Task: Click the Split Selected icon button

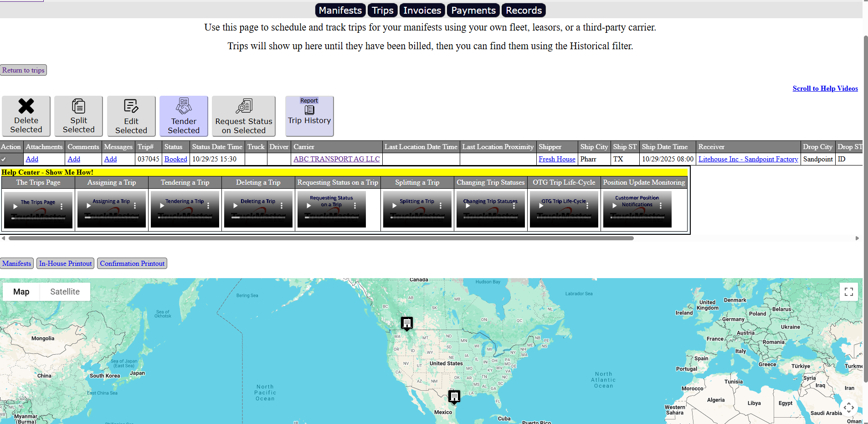Action: tap(78, 107)
